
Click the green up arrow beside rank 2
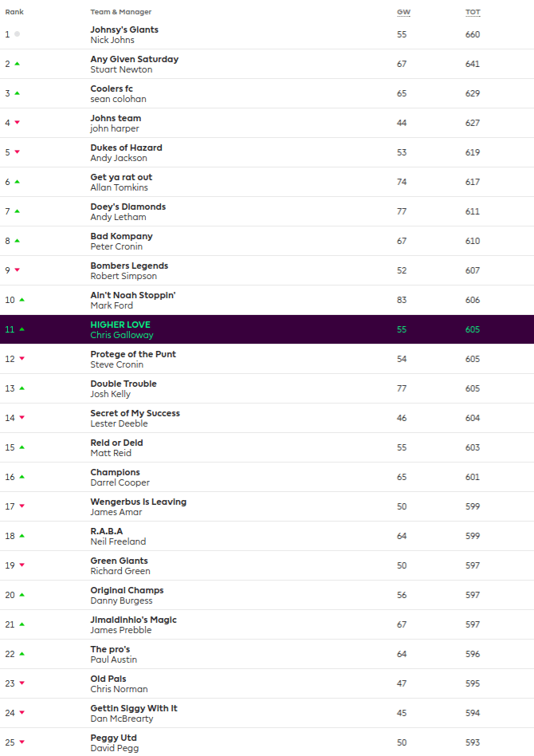tap(18, 64)
